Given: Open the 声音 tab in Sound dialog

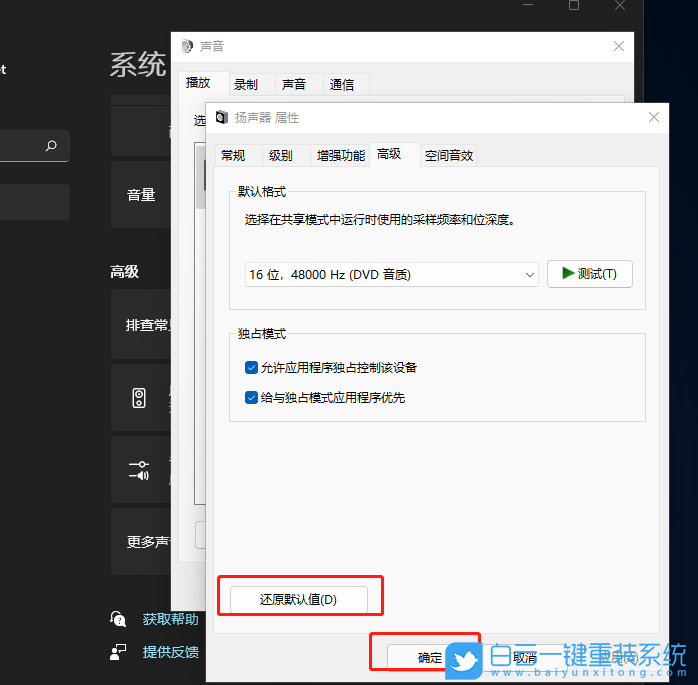Looking at the screenshot, I should [299, 84].
